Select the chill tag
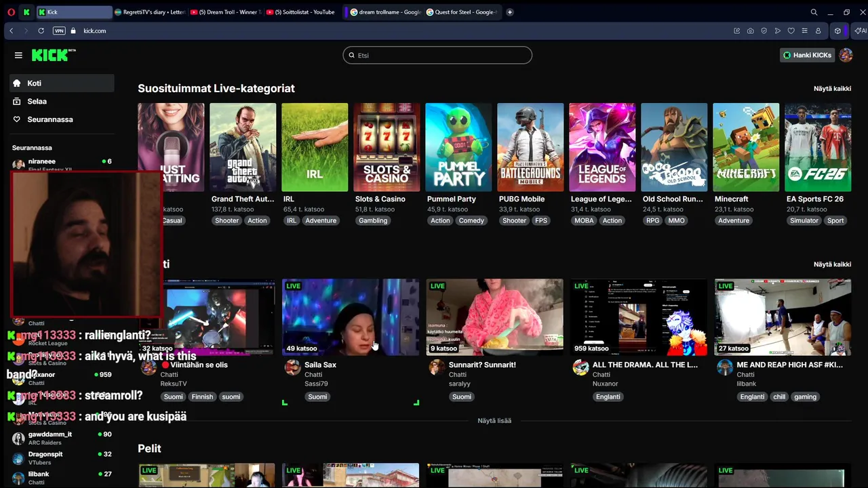Screen dimensions: 868x488 779,397
